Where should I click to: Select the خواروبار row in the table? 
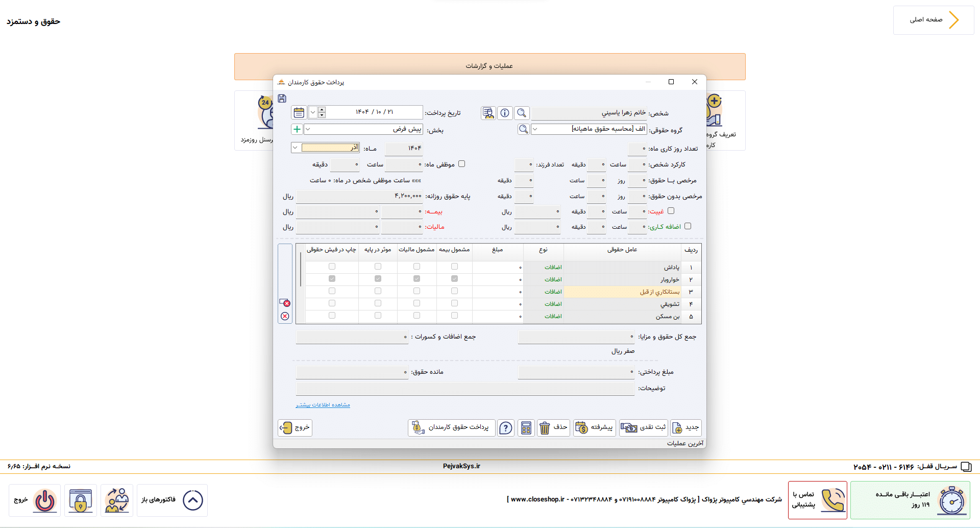click(503, 279)
